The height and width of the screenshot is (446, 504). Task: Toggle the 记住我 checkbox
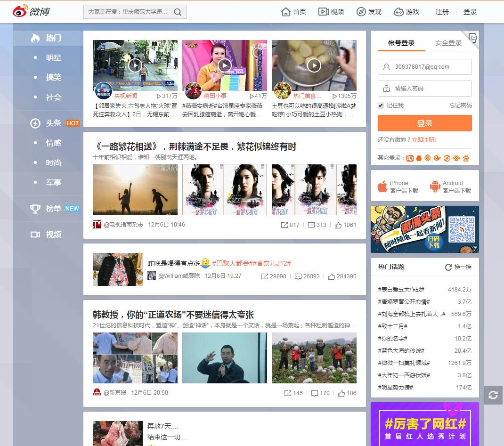click(381, 105)
